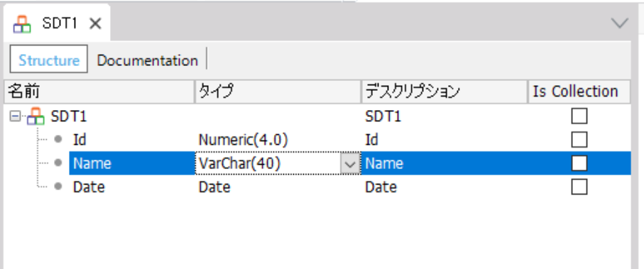Image resolution: width=644 pixels, height=269 pixels.
Task: Collapse the SDT1 root tree node
Action: click(15, 117)
